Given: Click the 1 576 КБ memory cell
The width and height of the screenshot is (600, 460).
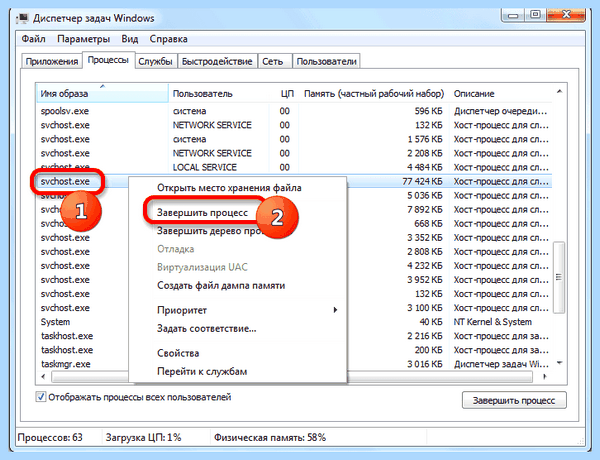Looking at the screenshot, I should click(x=425, y=139).
